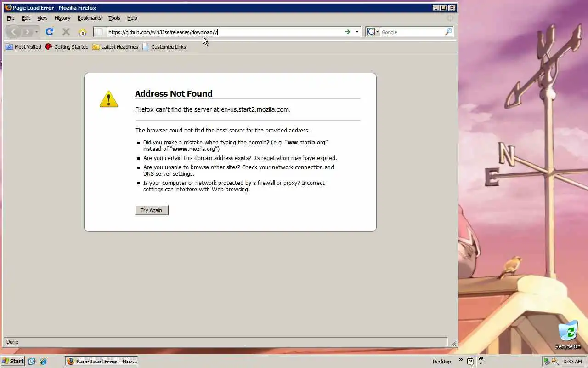Click the Firefox throbber activity indicator
Screen dimensions: 588x368
click(450, 18)
